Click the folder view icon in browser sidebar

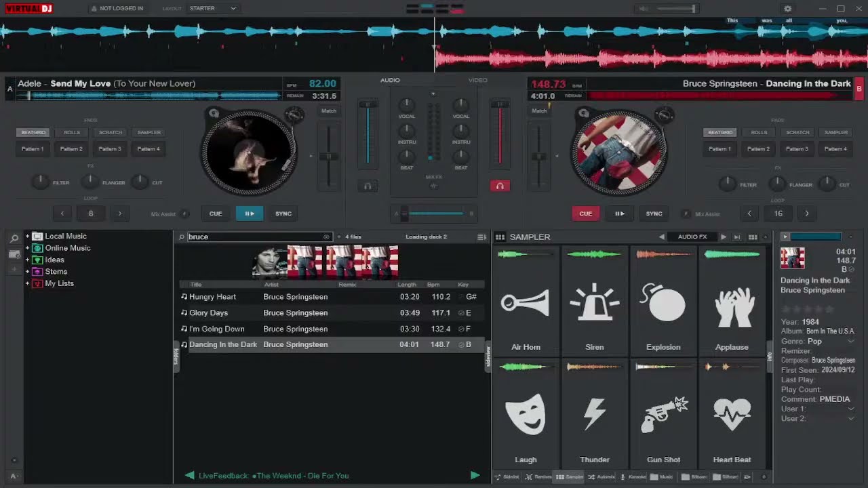tap(14, 254)
